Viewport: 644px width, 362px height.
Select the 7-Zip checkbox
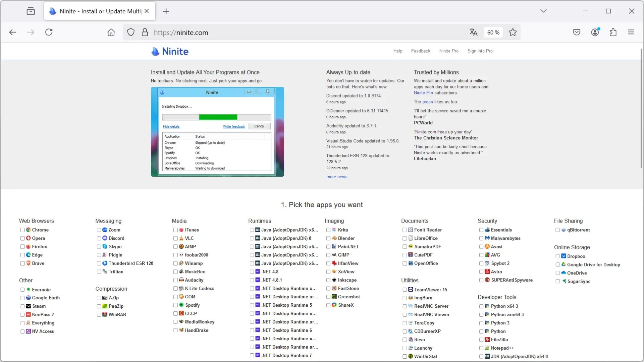point(99,298)
